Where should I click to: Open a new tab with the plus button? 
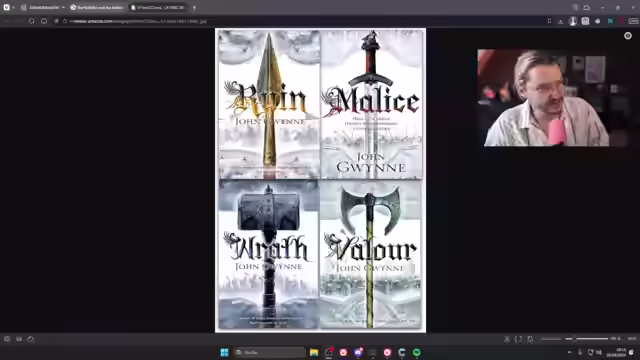(x=194, y=7)
